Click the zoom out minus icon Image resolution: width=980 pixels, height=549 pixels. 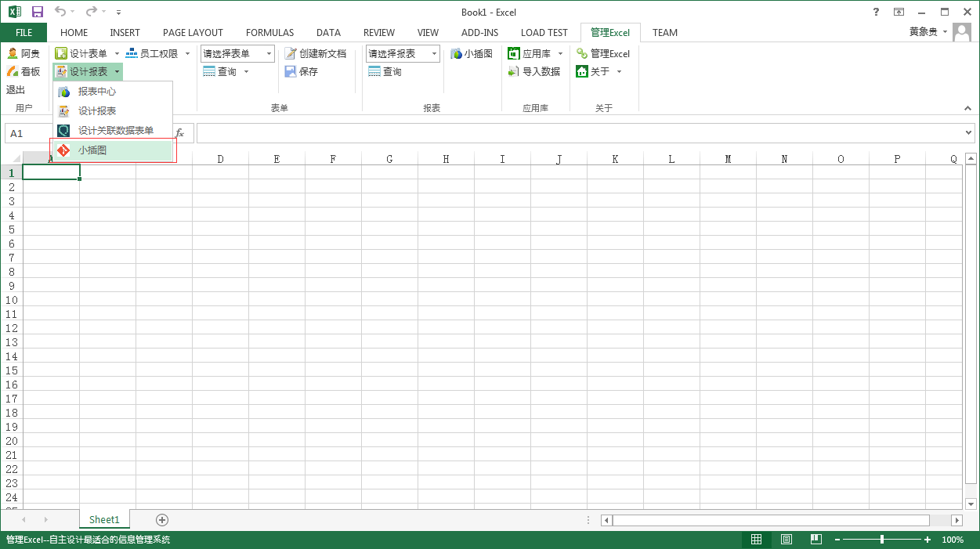(x=837, y=540)
